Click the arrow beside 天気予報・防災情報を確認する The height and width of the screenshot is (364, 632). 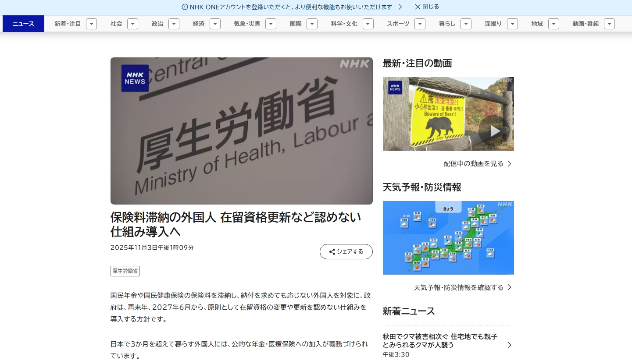[509, 287]
